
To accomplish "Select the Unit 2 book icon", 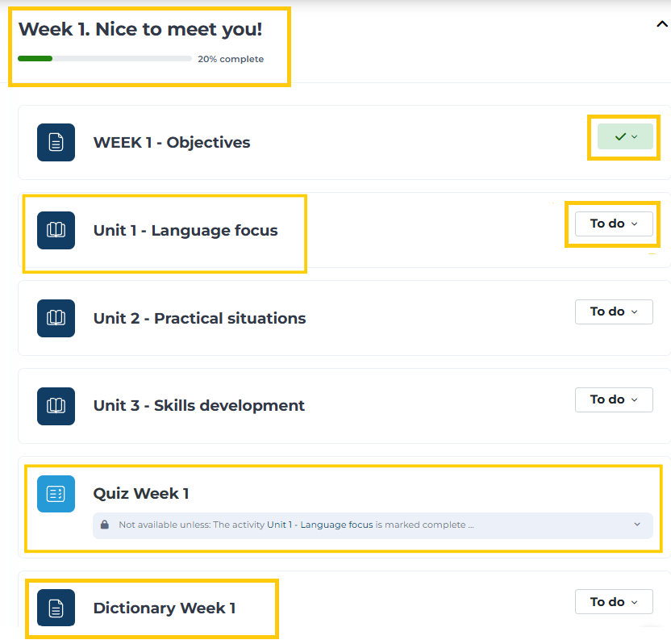I will [56, 318].
